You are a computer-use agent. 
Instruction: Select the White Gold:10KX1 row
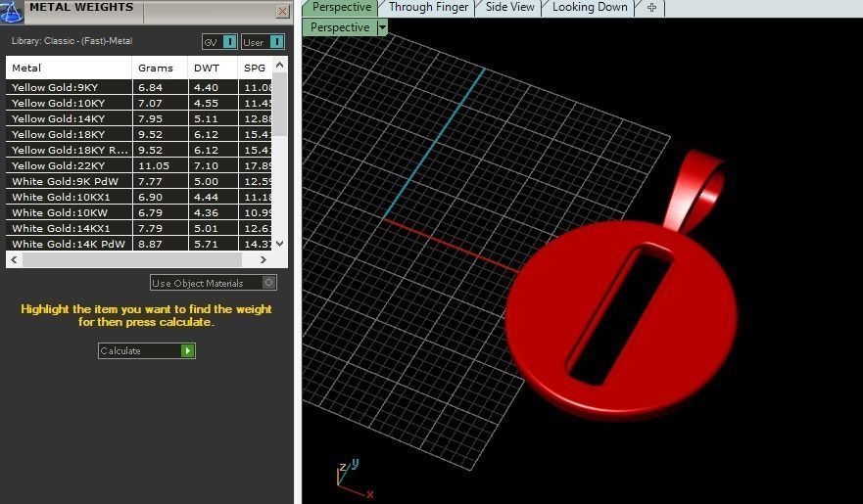coord(139,197)
